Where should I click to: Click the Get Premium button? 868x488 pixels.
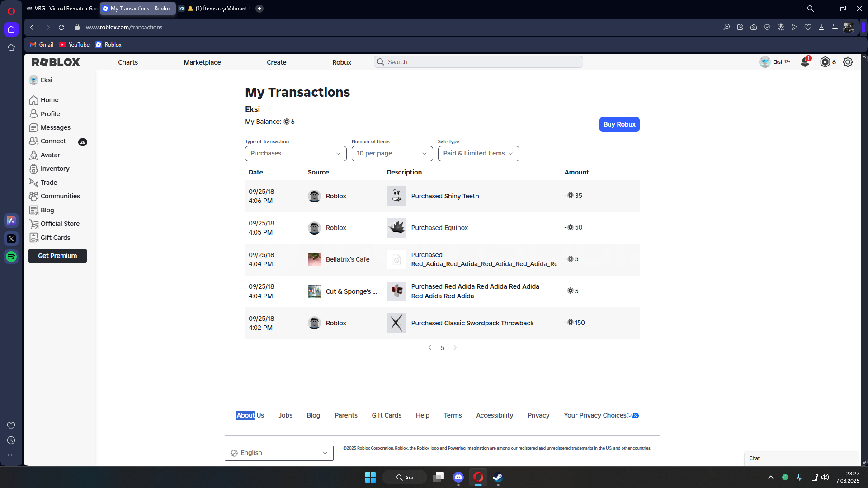pos(57,256)
